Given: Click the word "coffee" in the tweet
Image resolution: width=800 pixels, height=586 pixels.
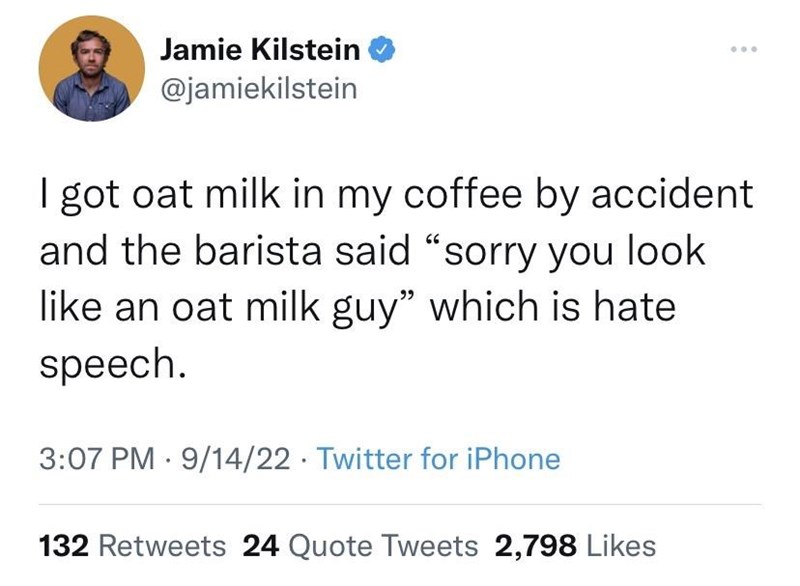Looking at the screenshot, I should click(x=449, y=193).
